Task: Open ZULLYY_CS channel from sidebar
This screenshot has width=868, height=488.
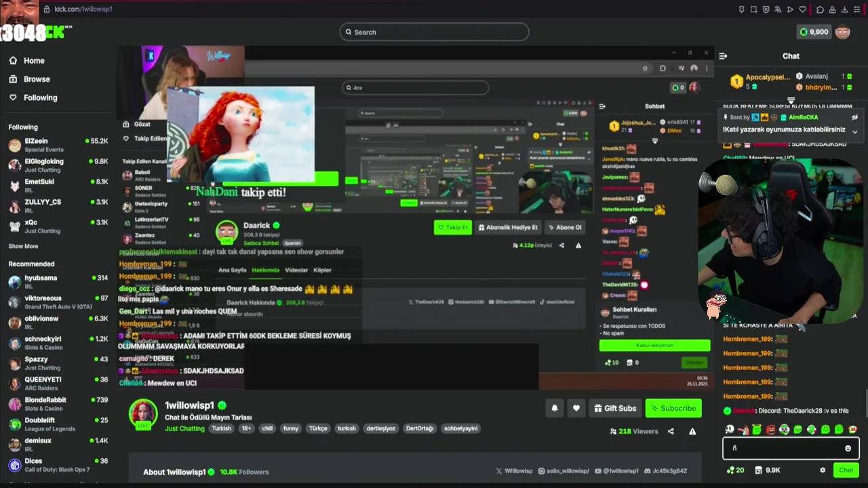Action: (58, 206)
